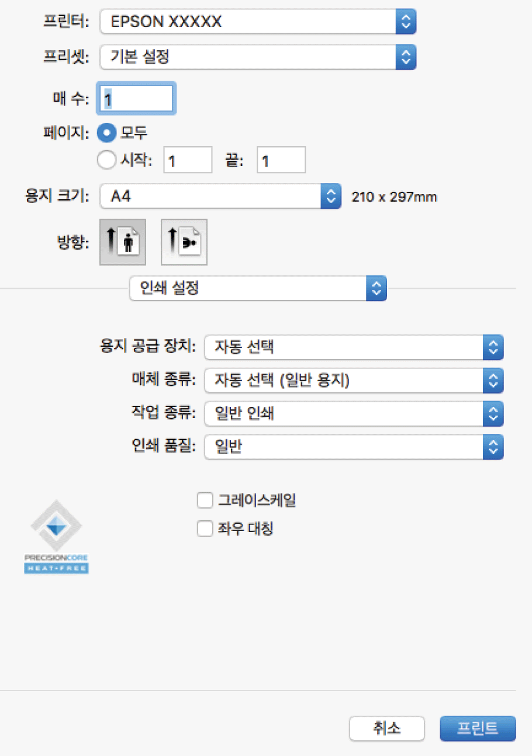Screen dimensions: 532x756
Task: Click the PrecisionCore Heat-Free logo
Action: click(x=56, y=536)
